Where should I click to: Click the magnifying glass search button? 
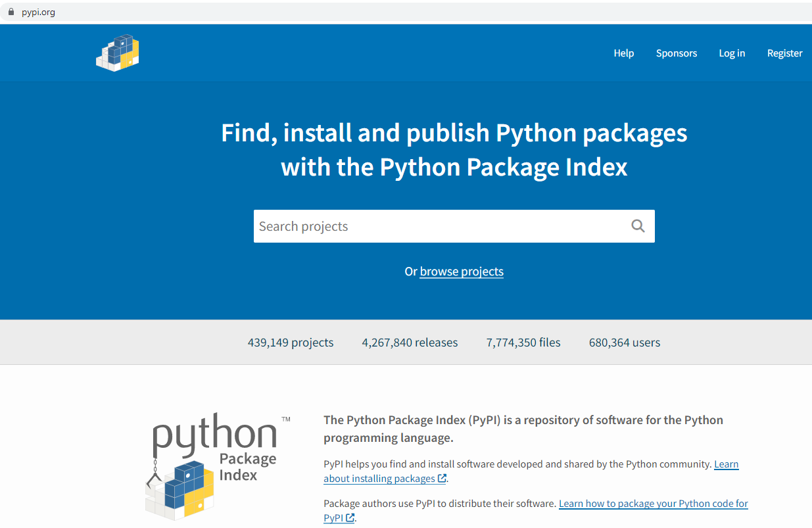(638, 226)
